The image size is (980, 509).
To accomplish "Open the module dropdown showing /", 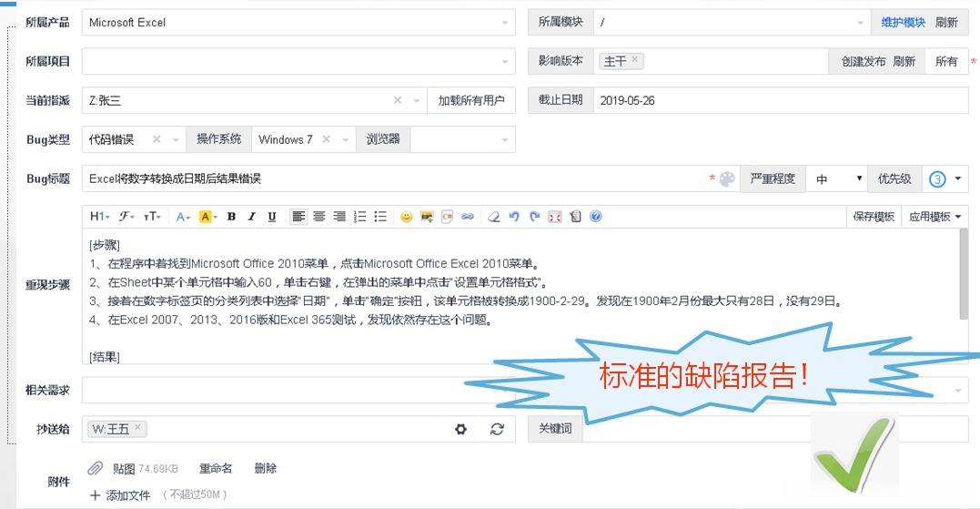I will 732,23.
